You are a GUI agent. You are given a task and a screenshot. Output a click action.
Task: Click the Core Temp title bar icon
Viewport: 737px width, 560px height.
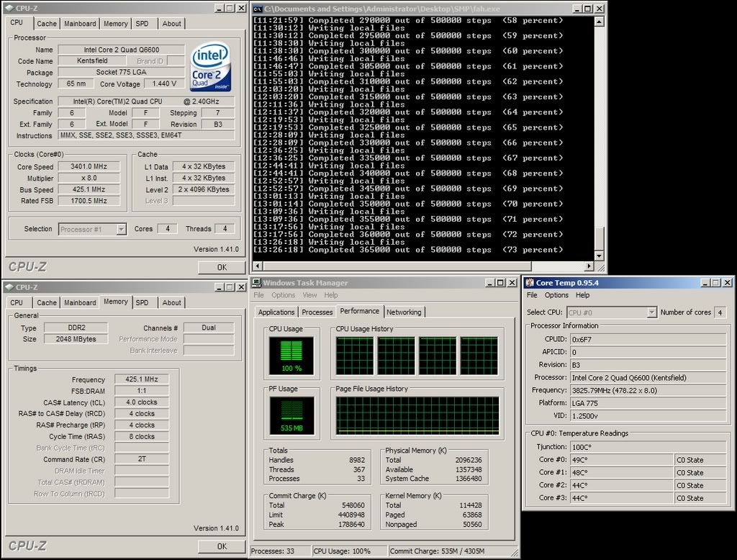(x=530, y=283)
